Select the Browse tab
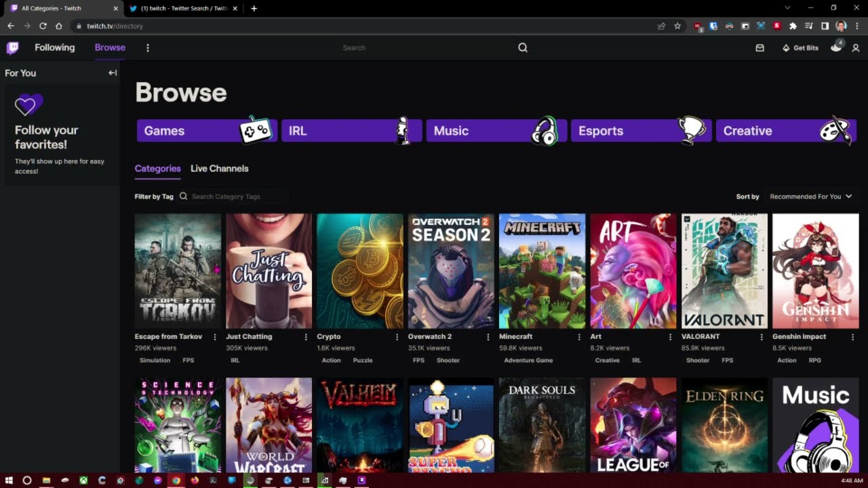The image size is (868, 488). (110, 47)
